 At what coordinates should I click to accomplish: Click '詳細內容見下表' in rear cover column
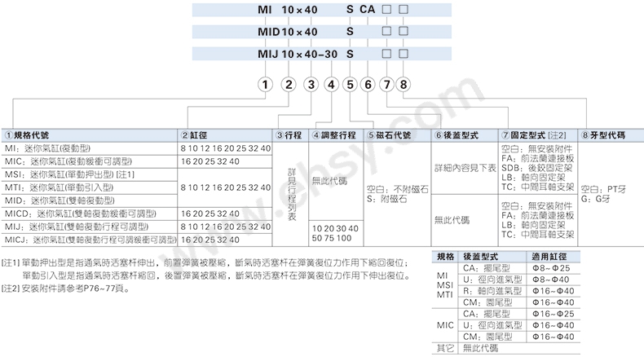(465, 168)
